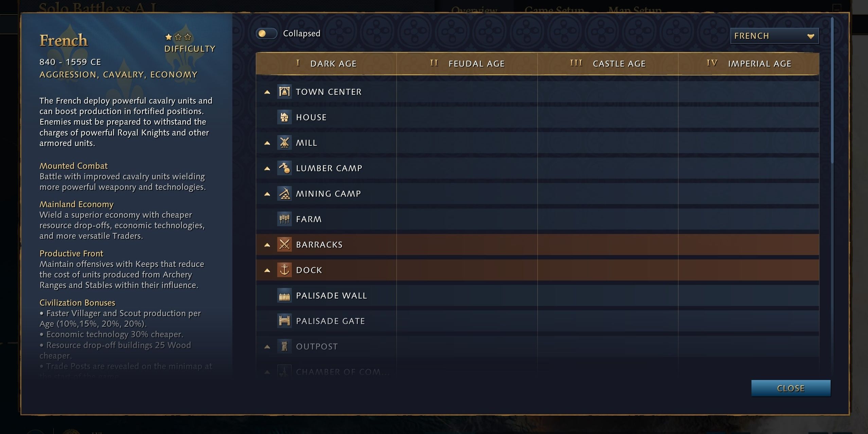Viewport: 868px width, 434px height.
Task: Select the Feudal Age column header
Action: coord(467,64)
